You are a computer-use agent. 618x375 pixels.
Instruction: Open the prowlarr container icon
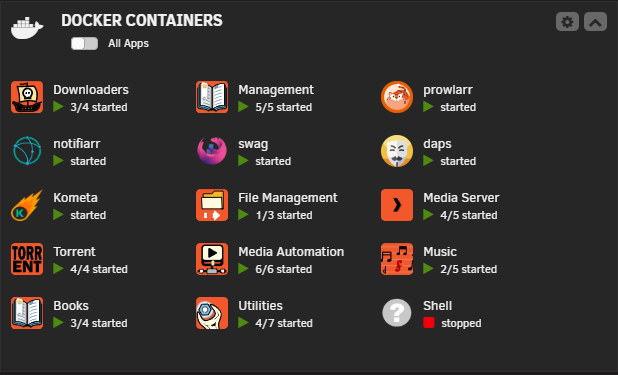397,97
